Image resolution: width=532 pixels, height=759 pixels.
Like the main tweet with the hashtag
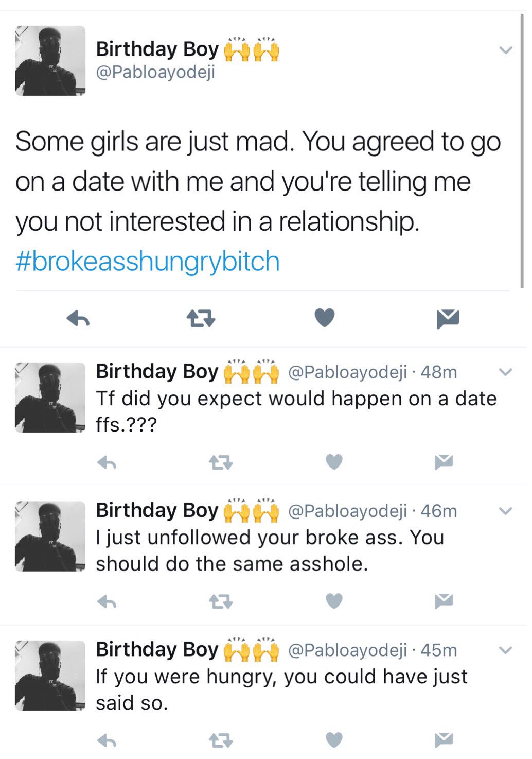tap(325, 318)
